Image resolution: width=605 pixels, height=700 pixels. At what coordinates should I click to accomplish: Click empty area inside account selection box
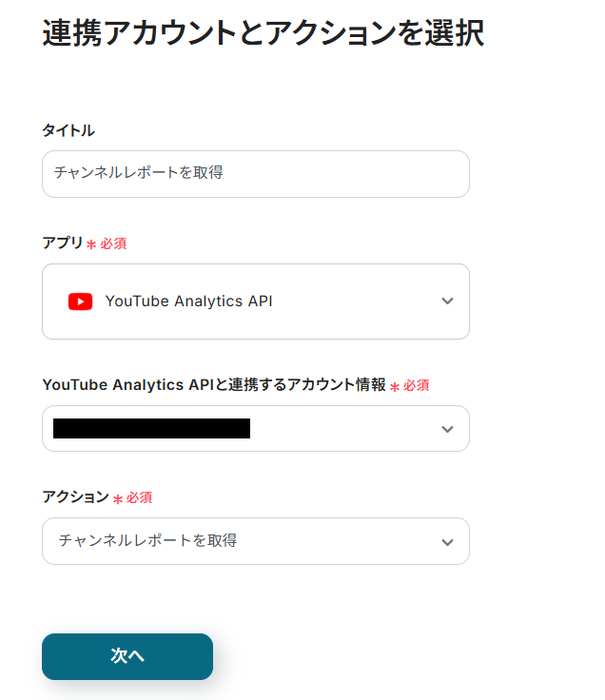342,429
